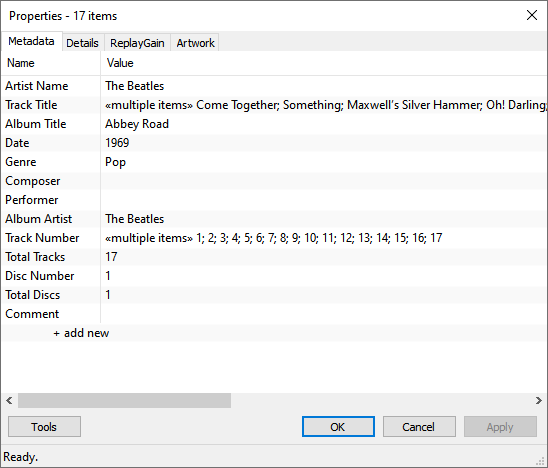548x468 pixels.
Task: Open the Artwork tab
Action: click(195, 43)
